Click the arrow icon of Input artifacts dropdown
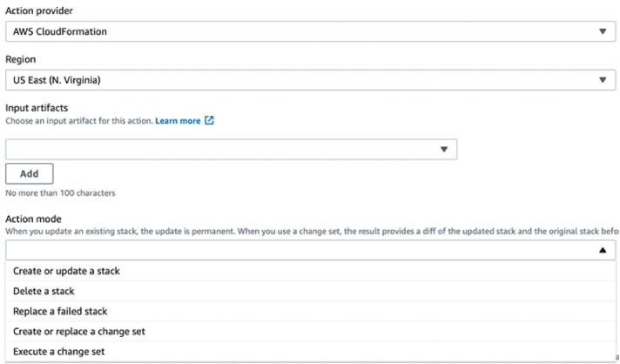The height and width of the screenshot is (364, 620). 444,149
